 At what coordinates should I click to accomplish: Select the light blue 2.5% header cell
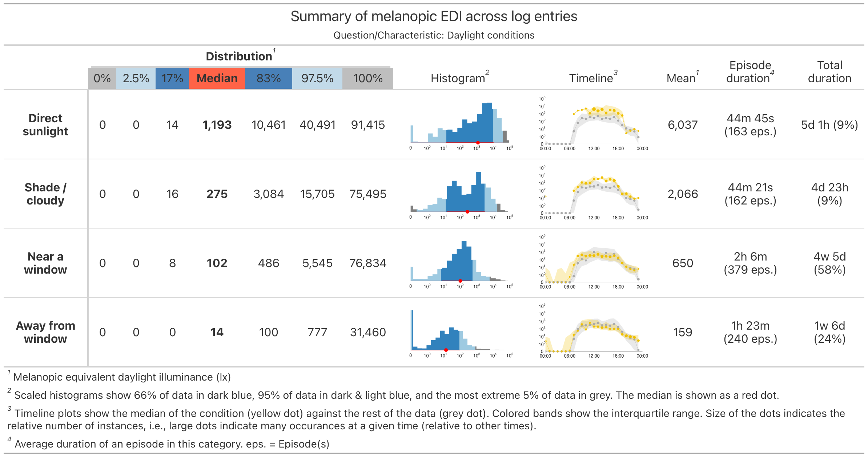[x=136, y=78]
